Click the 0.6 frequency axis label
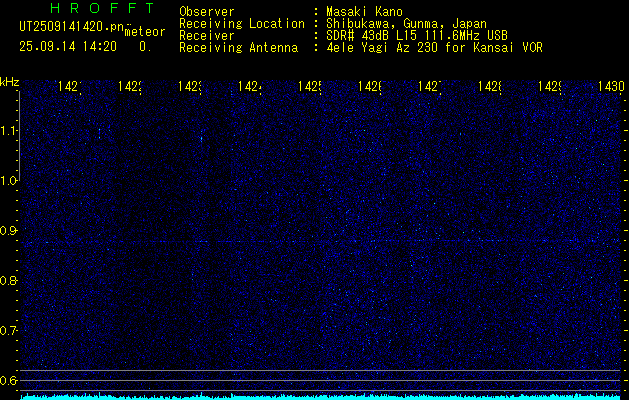Image resolution: width=629 pixels, height=400 pixels. [x=9, y=380]
